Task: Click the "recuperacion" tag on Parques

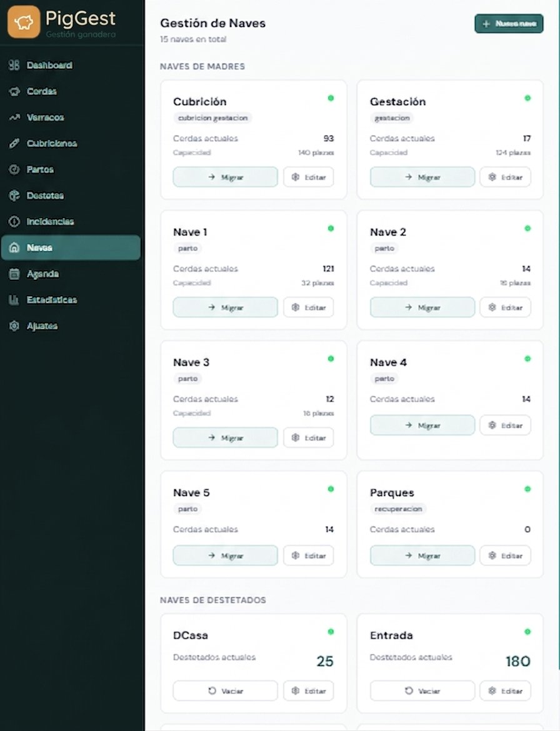Action: tap(398, 509)
